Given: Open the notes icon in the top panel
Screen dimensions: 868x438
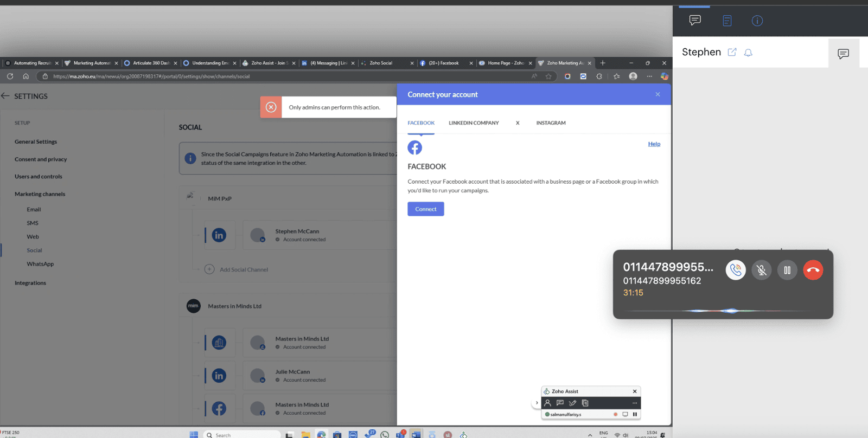Looking at the screenshot, I should click(x=727, y=21).
